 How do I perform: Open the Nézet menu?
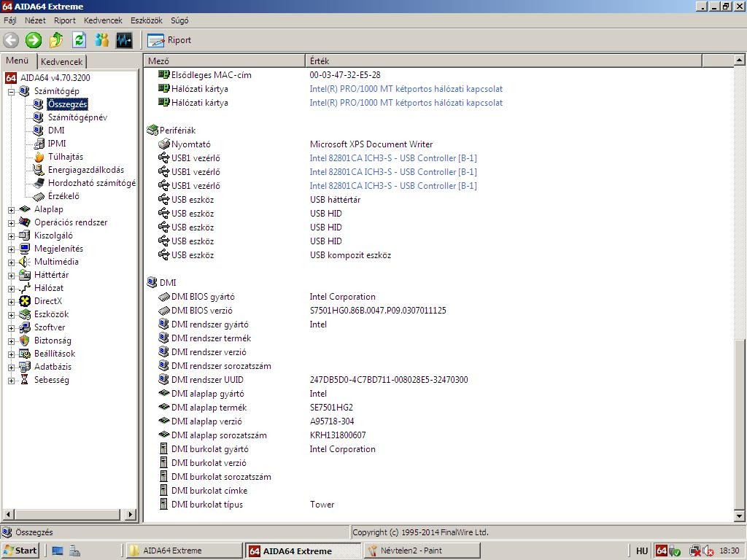coord(35,20)
